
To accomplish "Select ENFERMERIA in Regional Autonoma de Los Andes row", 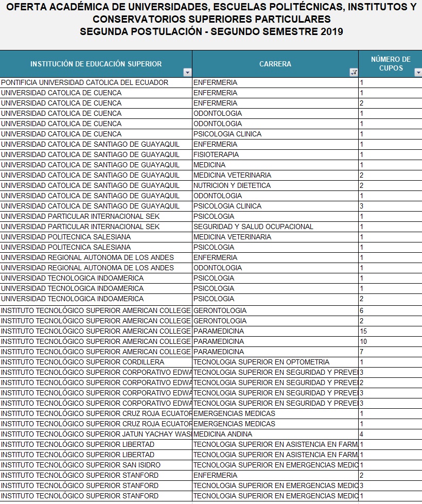I will [275, 257].
